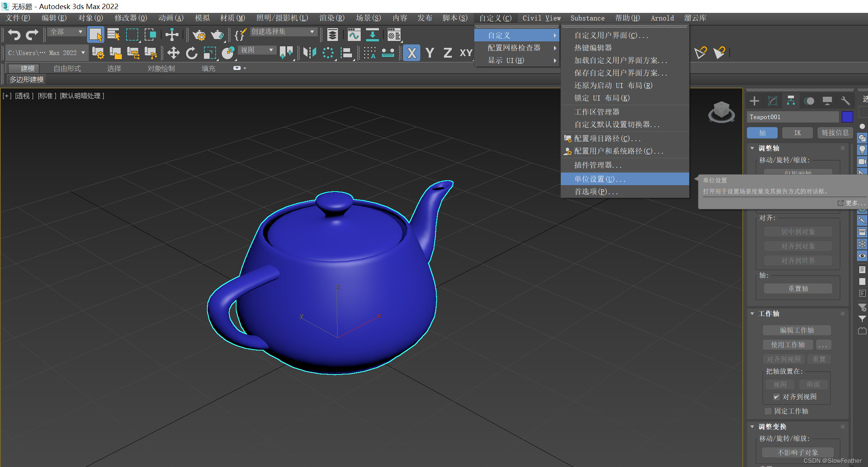
Task: Click the 重置轴 button
Action: pyautogui.click(x=798, y=289)
